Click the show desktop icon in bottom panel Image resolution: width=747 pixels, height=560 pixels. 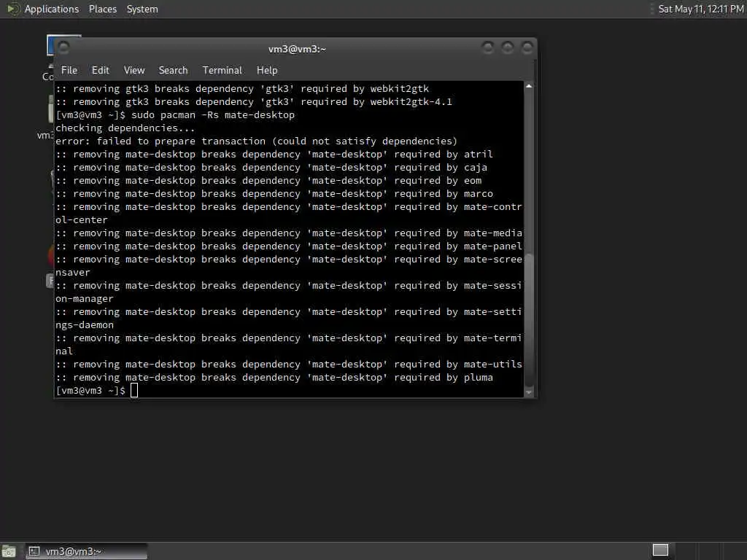[x=9, y=551]
